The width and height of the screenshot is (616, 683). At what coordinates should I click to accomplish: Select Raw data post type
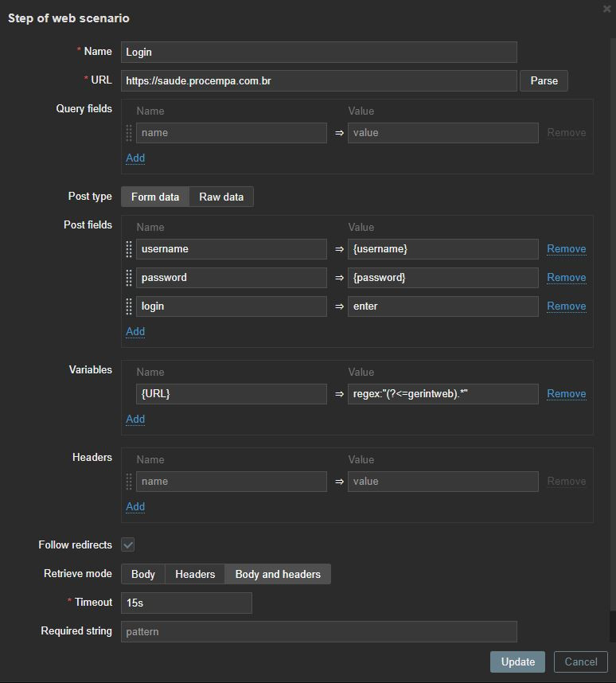(x=221, y=197)
